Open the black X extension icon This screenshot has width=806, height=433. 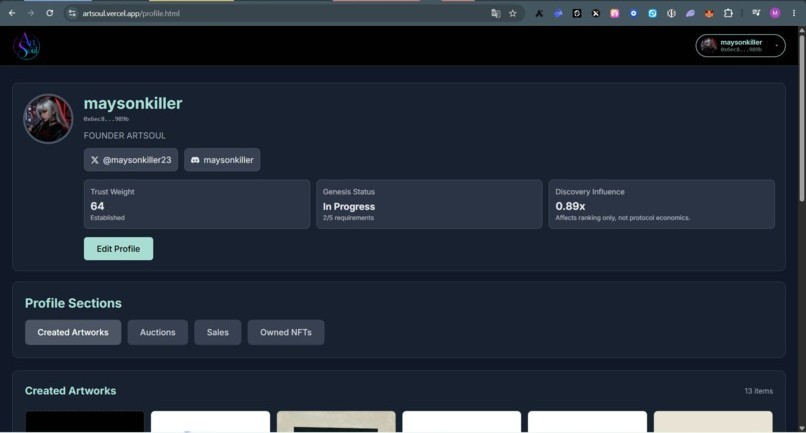click(596, 13)
